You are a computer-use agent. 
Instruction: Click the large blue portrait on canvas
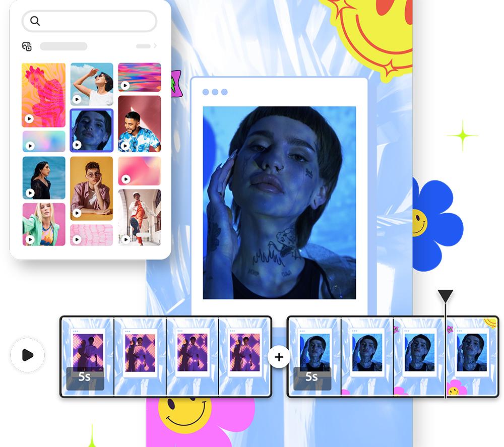click(x=279, y=203)
